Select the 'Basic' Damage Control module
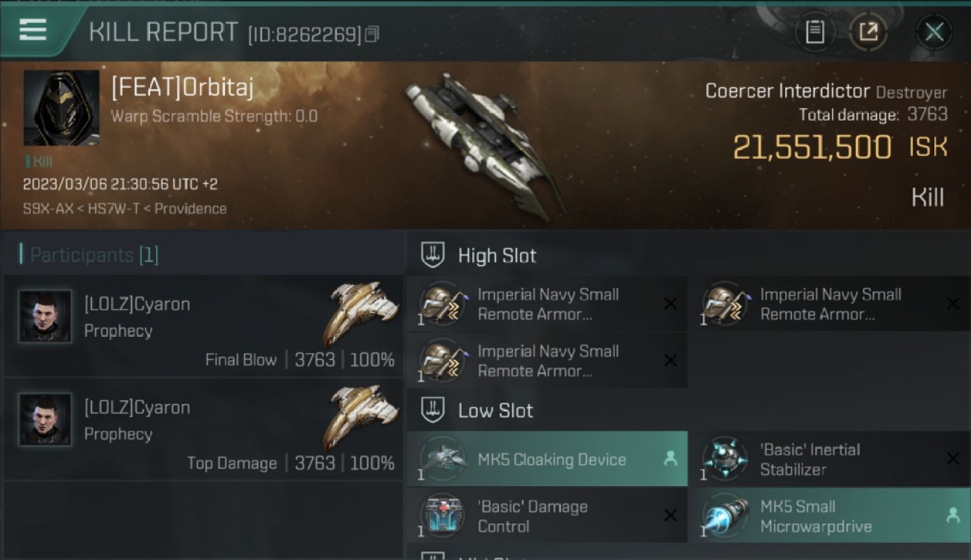971x560 pixels. click(547, 516)
